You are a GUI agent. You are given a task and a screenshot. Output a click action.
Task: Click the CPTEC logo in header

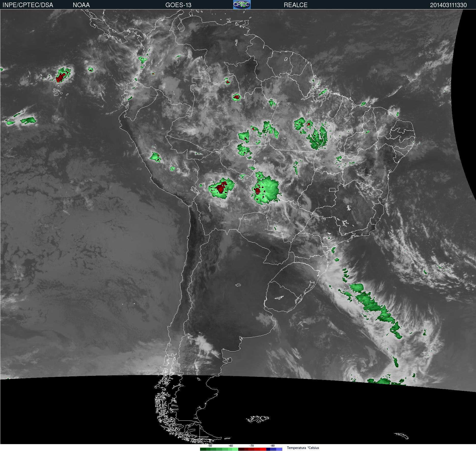(242, 5)
